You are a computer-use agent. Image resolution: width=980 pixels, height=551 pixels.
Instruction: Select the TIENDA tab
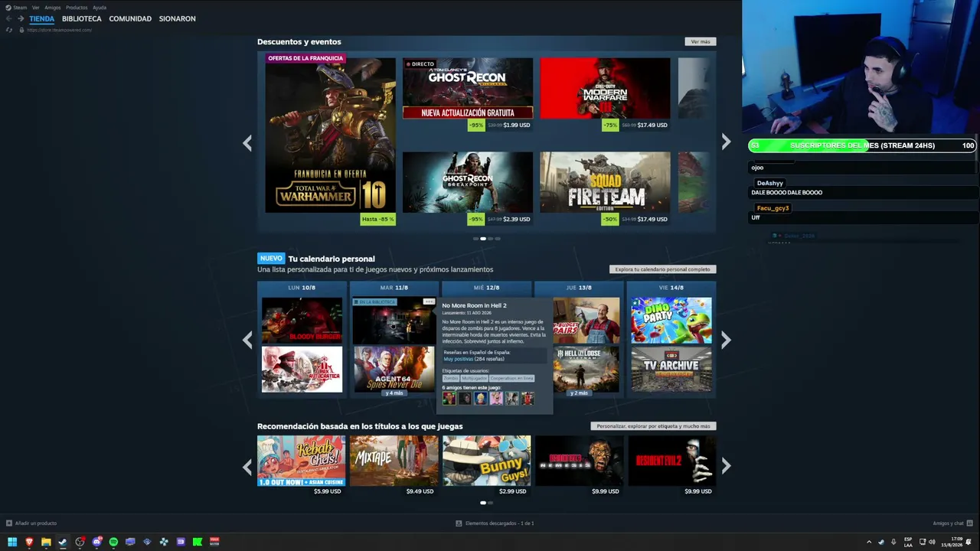coord(42,18)
